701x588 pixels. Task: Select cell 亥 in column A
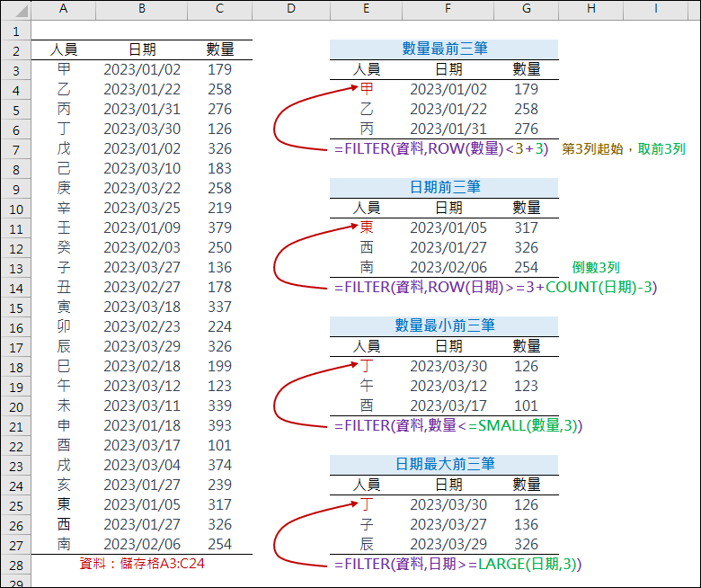pos(64,485)
